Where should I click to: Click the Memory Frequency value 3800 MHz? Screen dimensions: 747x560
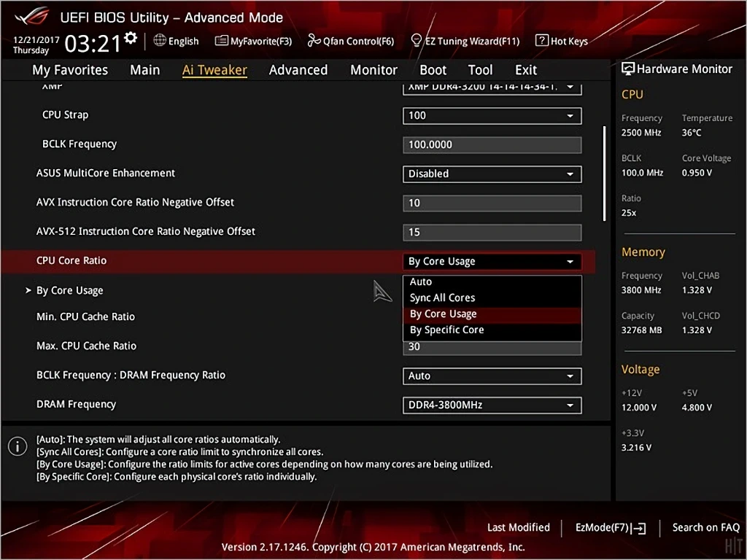point(641,290)
